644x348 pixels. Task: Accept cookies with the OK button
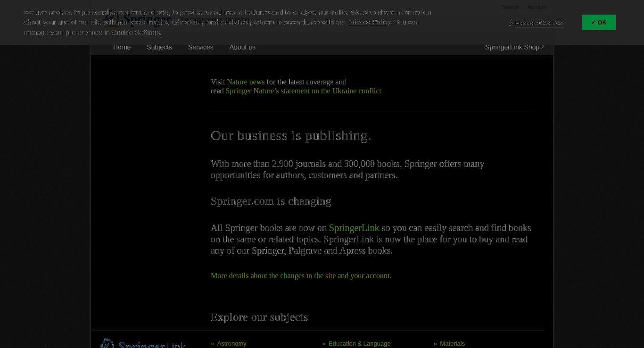click(599, 22)
